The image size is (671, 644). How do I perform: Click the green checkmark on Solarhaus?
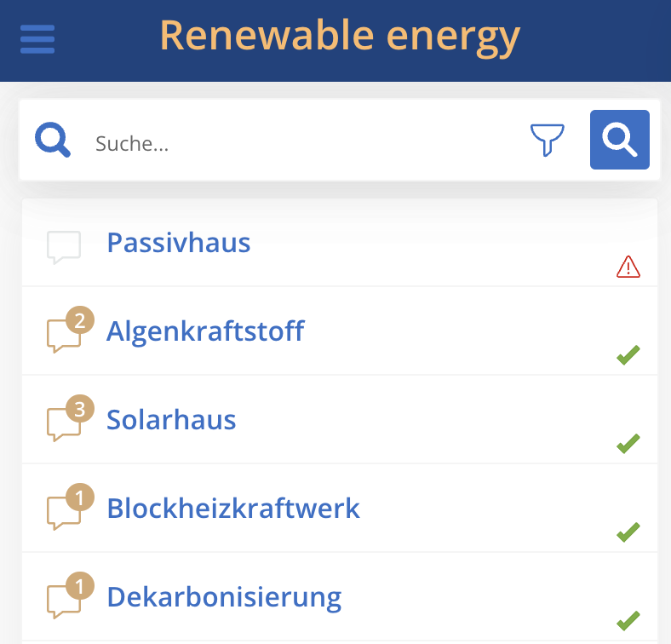point(628,444)
